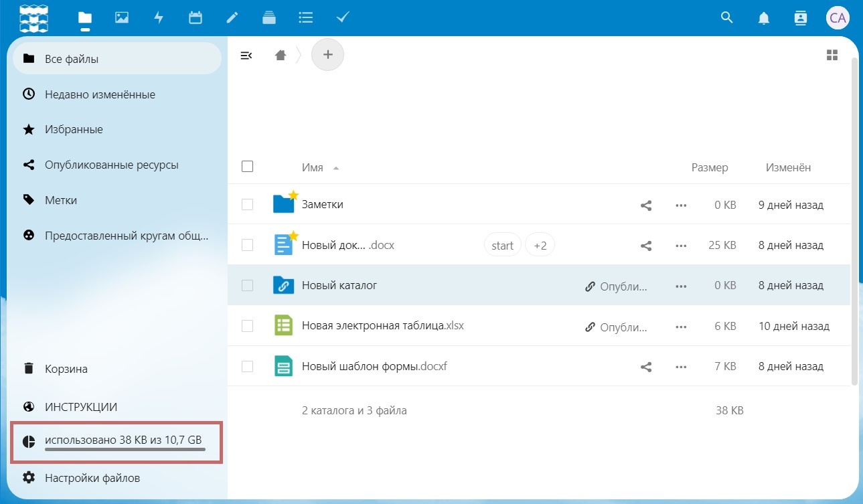Viewport: 863px width, 504px height.
Task: Expand the +2 tags on Новый док docx
Action: [x=540, y=246]
